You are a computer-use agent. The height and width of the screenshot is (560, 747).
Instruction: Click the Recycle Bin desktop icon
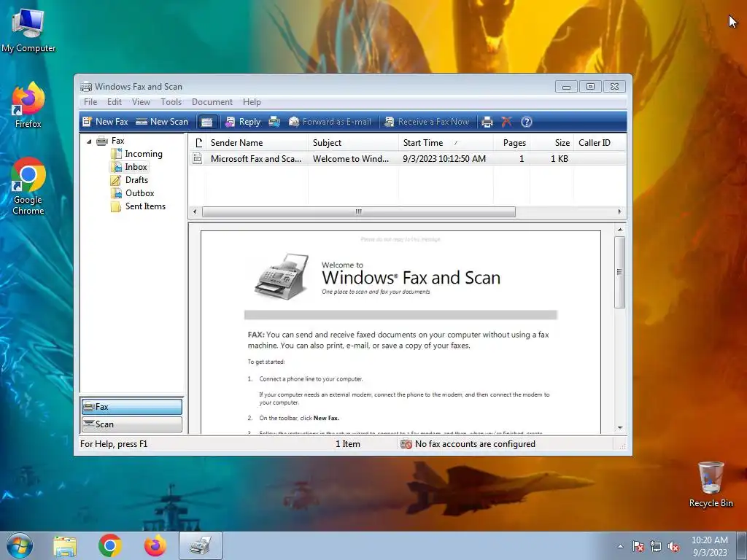click(711, 484)
